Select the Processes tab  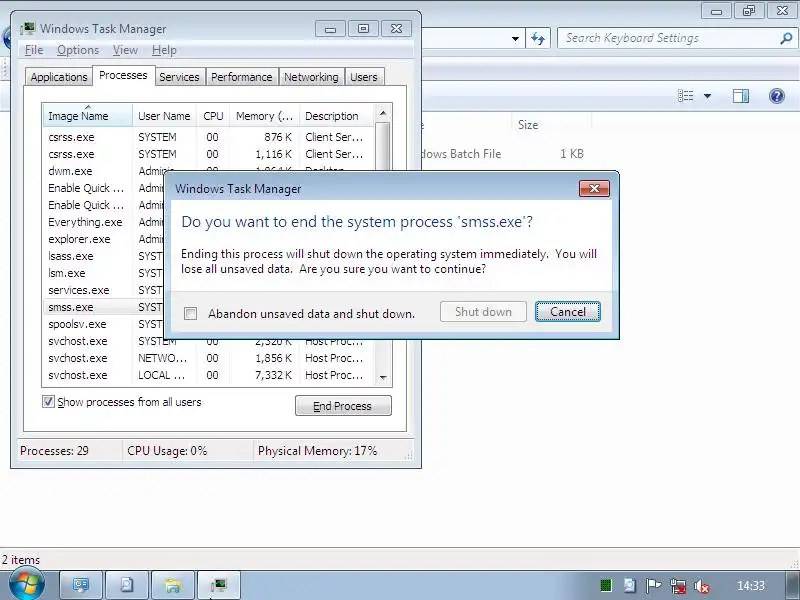point(123,75)
